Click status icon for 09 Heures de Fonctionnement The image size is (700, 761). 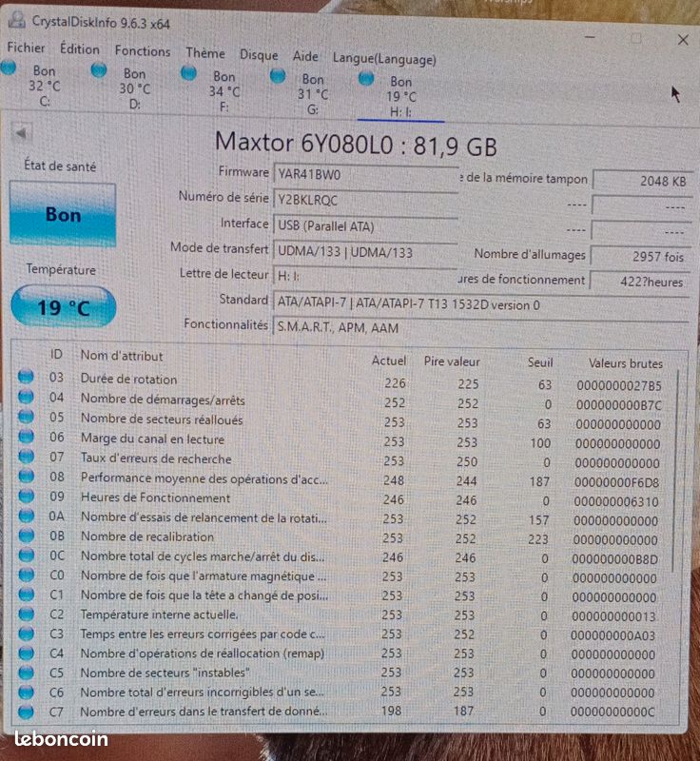[x=27, y=496]
